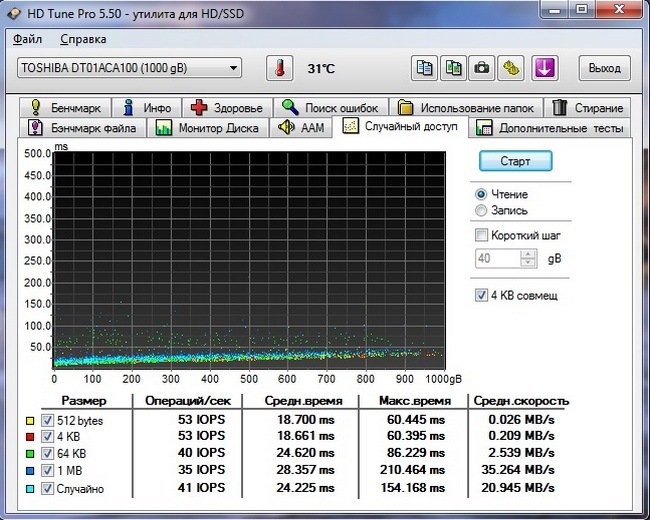The width and height of the screenshot is (650, 520).
Task: Click the copy text to clipboard icon
Action: (x=426, y=69)
